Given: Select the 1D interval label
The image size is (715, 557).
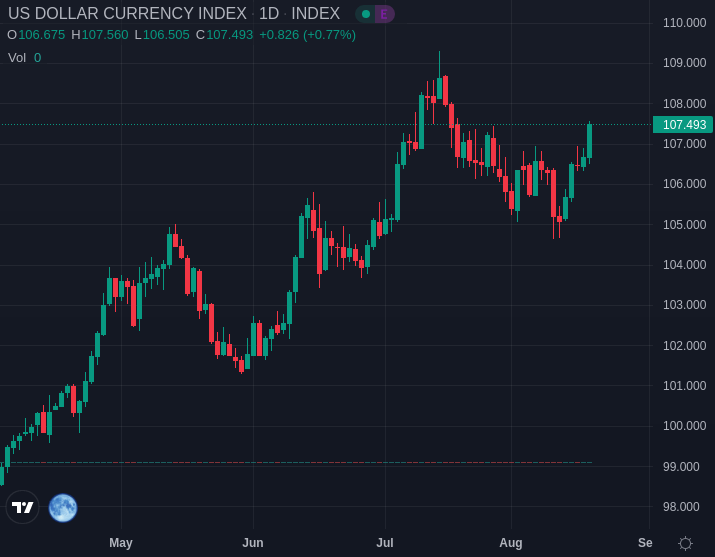Looking at the screenshot, I should pos(269,14).
